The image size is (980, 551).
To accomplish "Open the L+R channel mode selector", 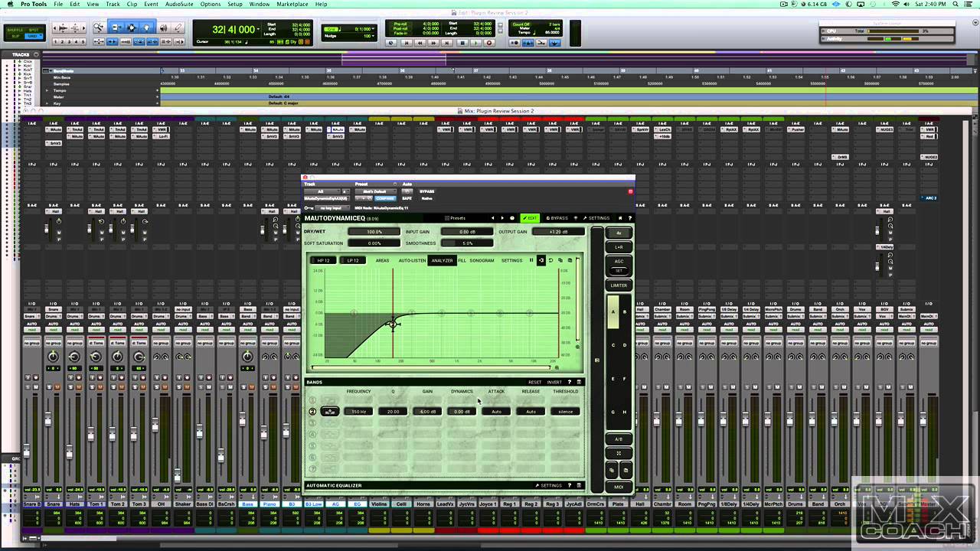I will (619, 247).
